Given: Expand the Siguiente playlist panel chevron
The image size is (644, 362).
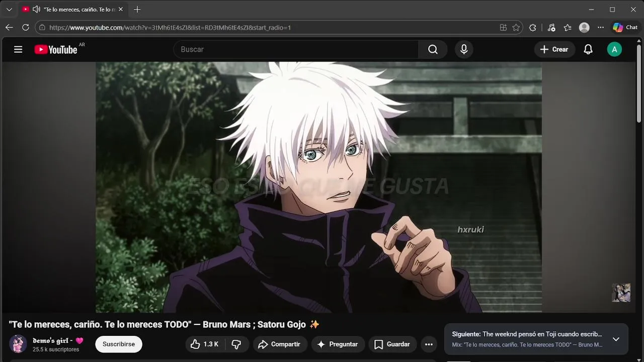Looking at the screenshot, I should (x=616, y=339).
